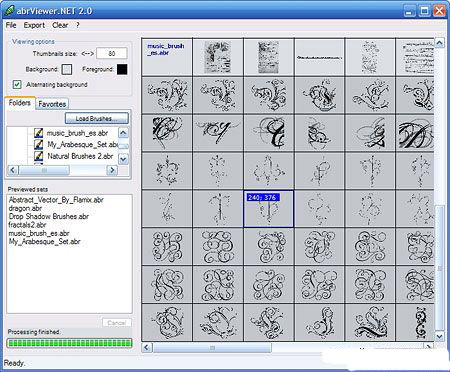Click the My_Arabesque_Set.abr brush file icon
The height and width of the screenshot is (372, 450).
pyautogui.click(x=38, y=144)
